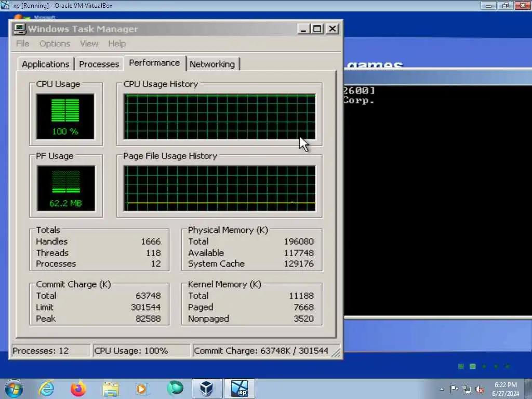Maximize the Windows Task Manager window

coord(317,29)
